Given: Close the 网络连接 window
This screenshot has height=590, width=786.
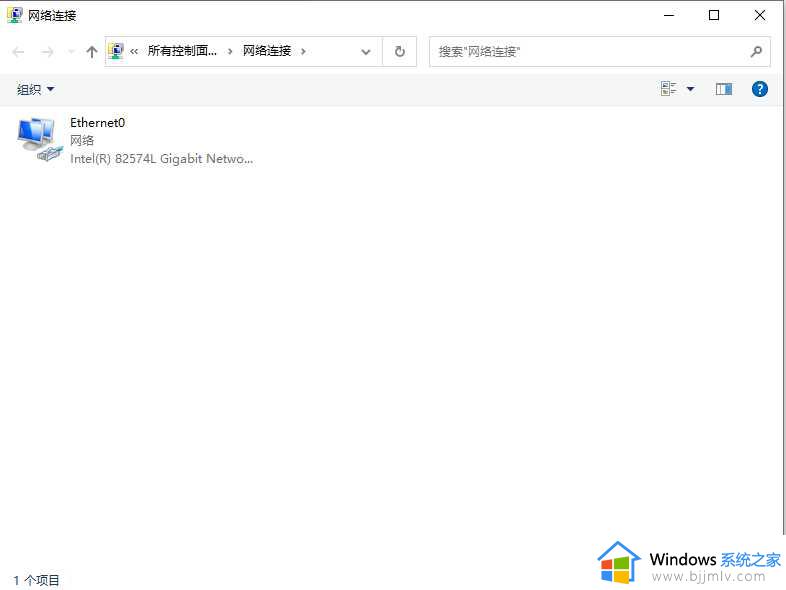Looking at the screenshot, I should (x=759, y=15).
